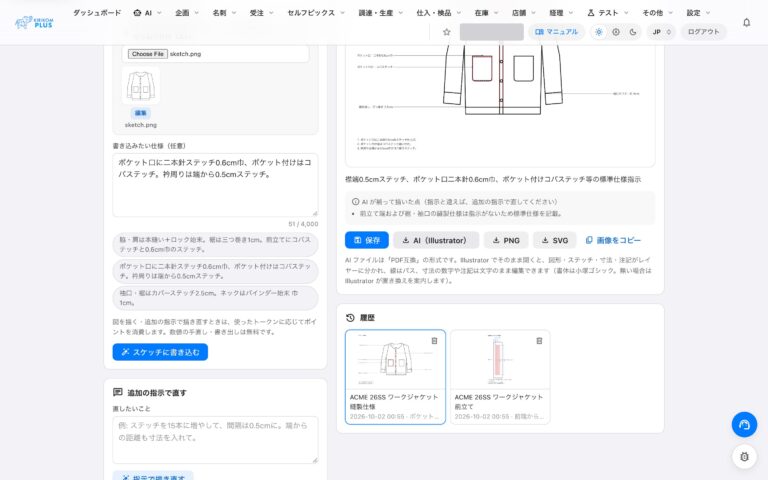Choose preset starting with 脇・肩は本縫い
Viewport: 768px width, 480px height.
point(215,244)
